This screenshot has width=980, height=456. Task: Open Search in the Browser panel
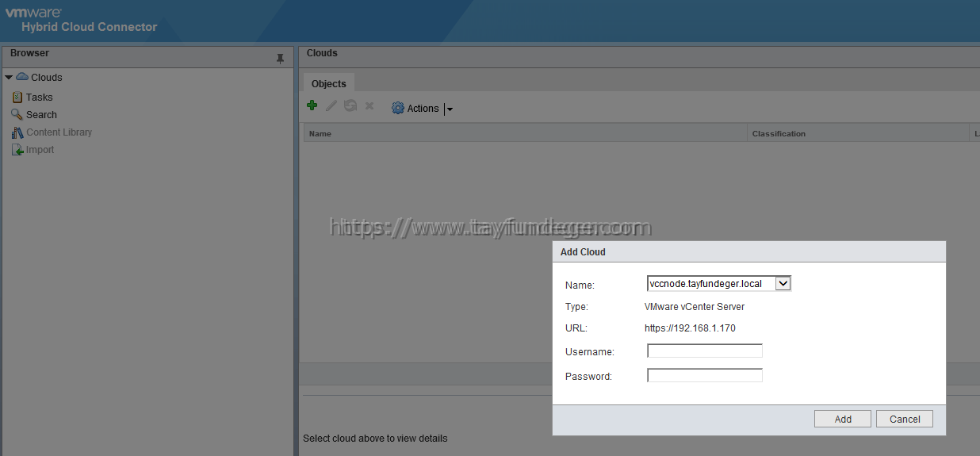pos(42,115)
